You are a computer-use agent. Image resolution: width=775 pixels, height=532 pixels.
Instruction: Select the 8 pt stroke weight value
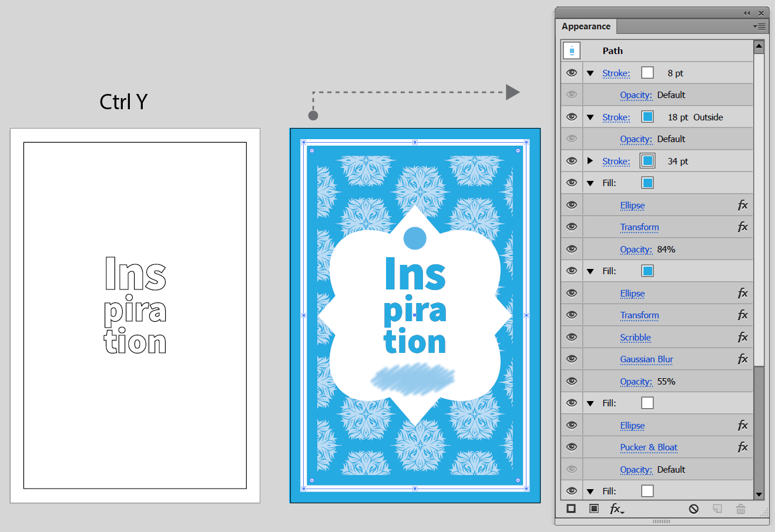[676, 73]
